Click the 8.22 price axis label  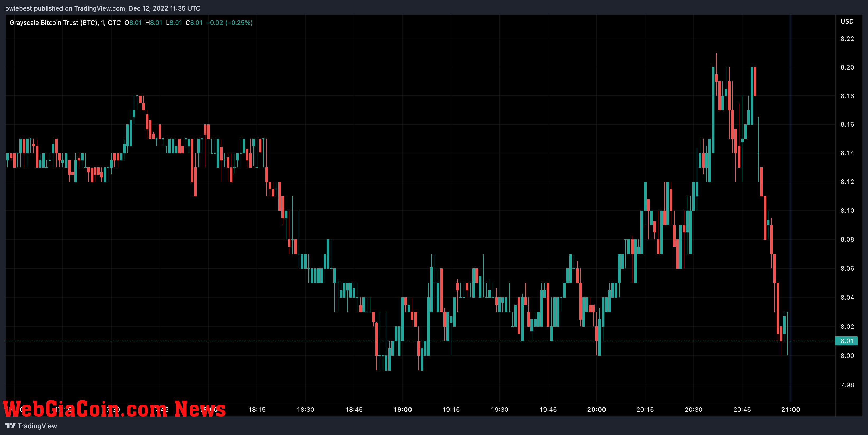(847, 39)
